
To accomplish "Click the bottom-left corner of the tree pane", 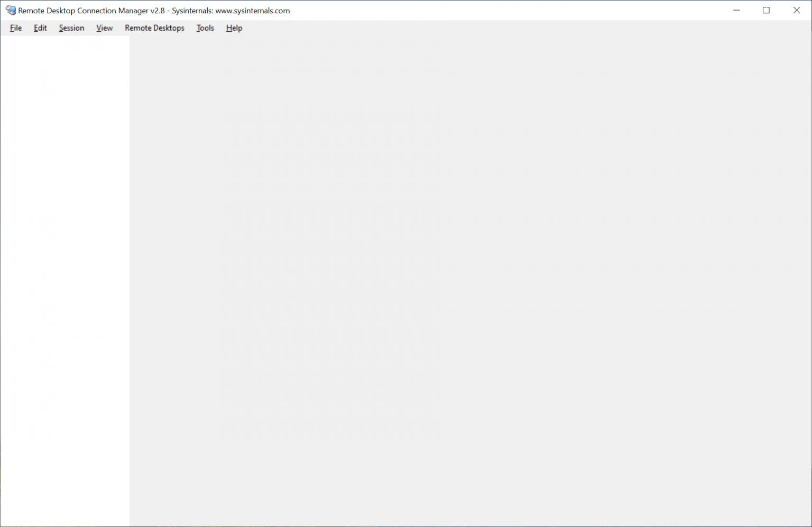I will 3,523.
